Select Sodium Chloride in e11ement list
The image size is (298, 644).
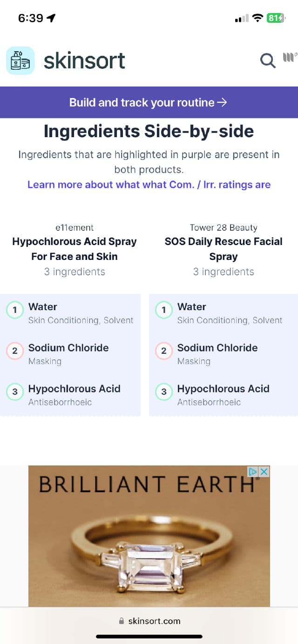click(x=68, y=348)
